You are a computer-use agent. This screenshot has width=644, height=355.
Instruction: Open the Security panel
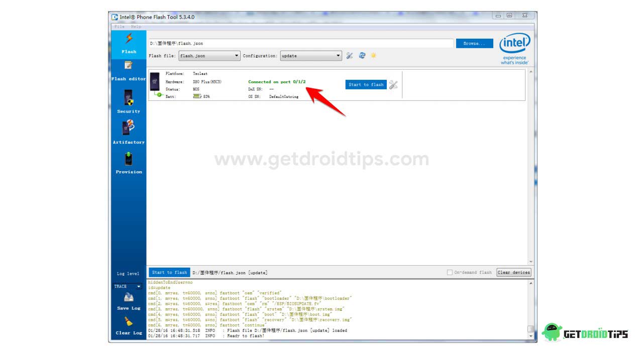(129, 101)
